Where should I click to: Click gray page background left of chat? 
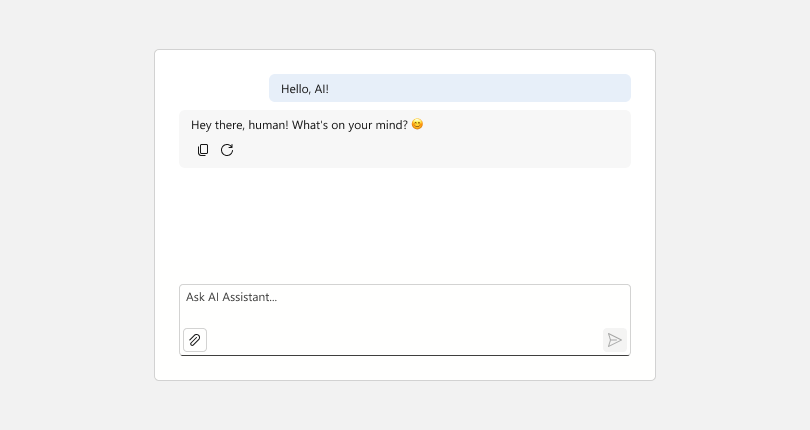coord(76,215)
